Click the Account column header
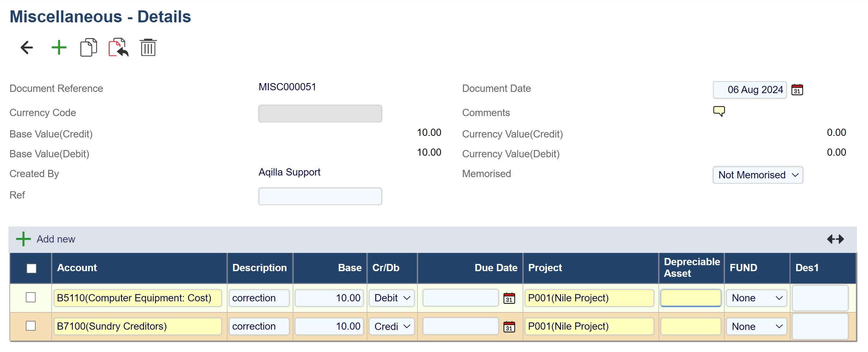The height and width of the screenshot is (352, 868). (77, 268)
